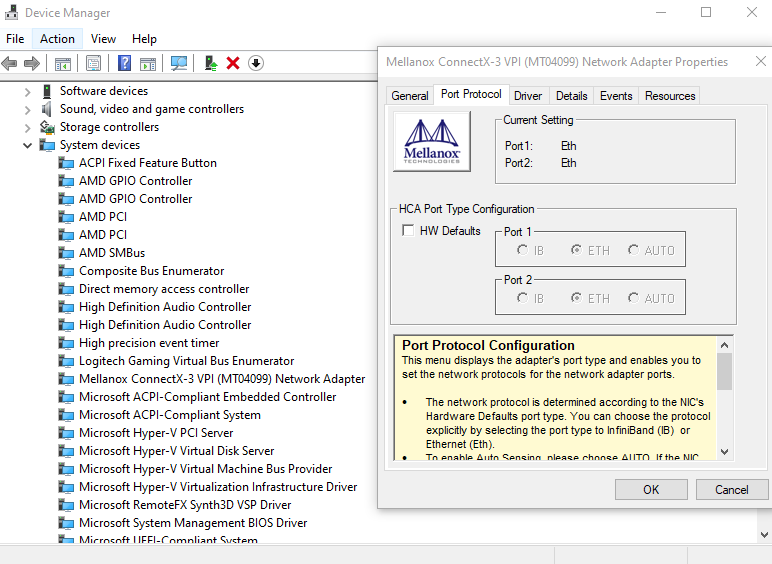This screenshot has width=772, height=564.
Task: Expand the Software devices node
Action: point(28,92)
